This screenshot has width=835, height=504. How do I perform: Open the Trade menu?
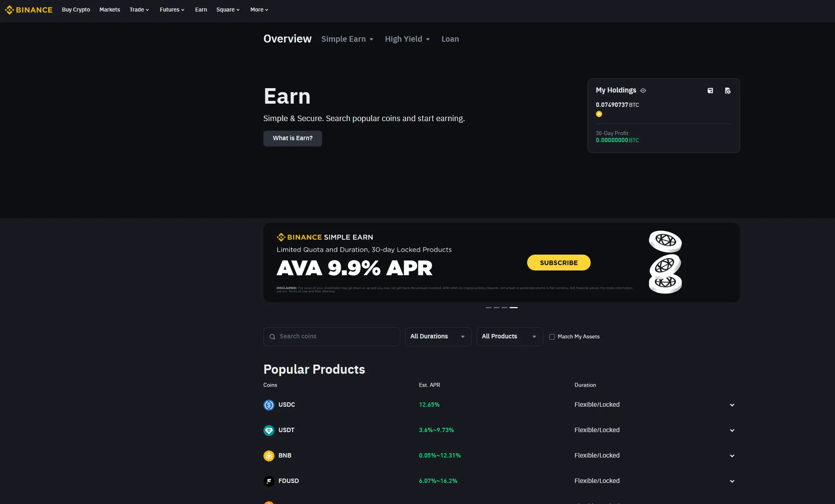tap(139, 10)
